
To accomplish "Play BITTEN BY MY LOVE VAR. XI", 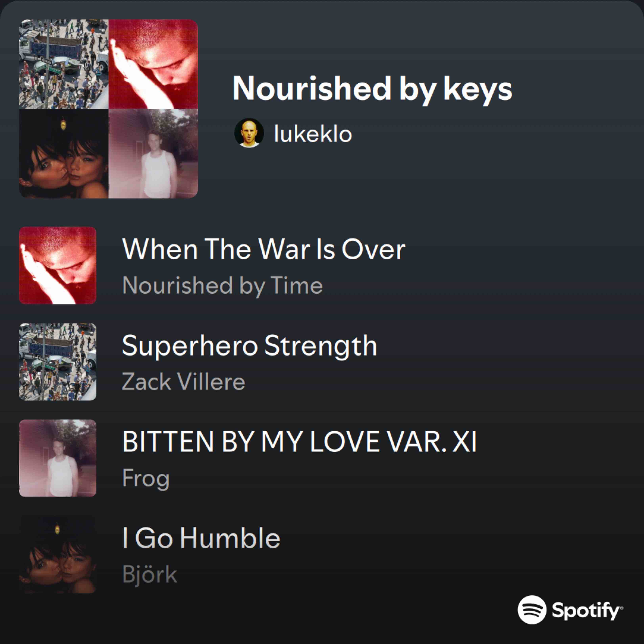I will click(x=299, y=442).
